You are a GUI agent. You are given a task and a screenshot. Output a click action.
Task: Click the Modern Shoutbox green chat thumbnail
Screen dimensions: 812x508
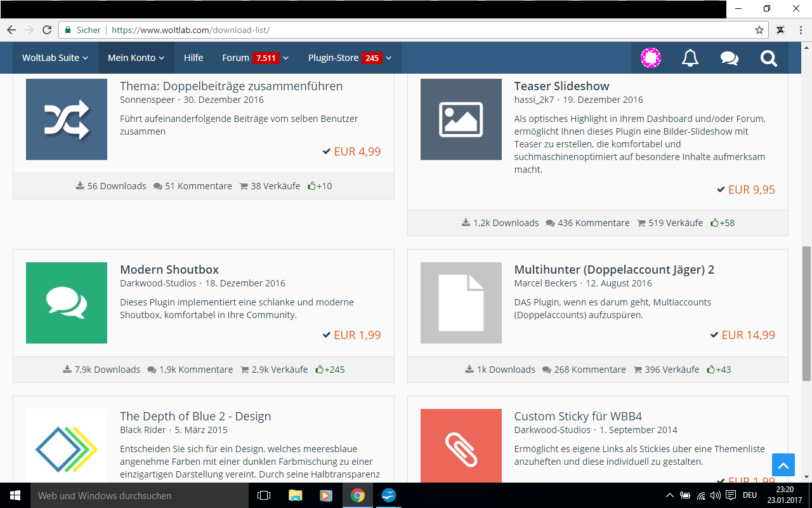coord(67,303)
